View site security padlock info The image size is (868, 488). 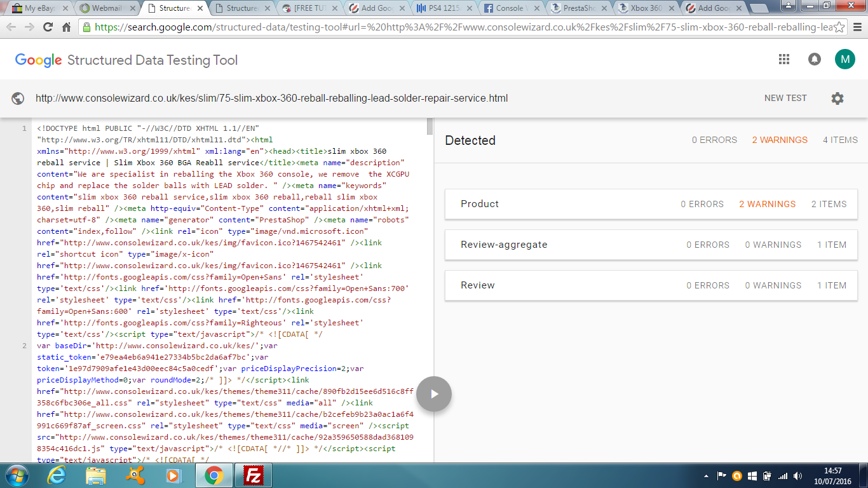86,27
